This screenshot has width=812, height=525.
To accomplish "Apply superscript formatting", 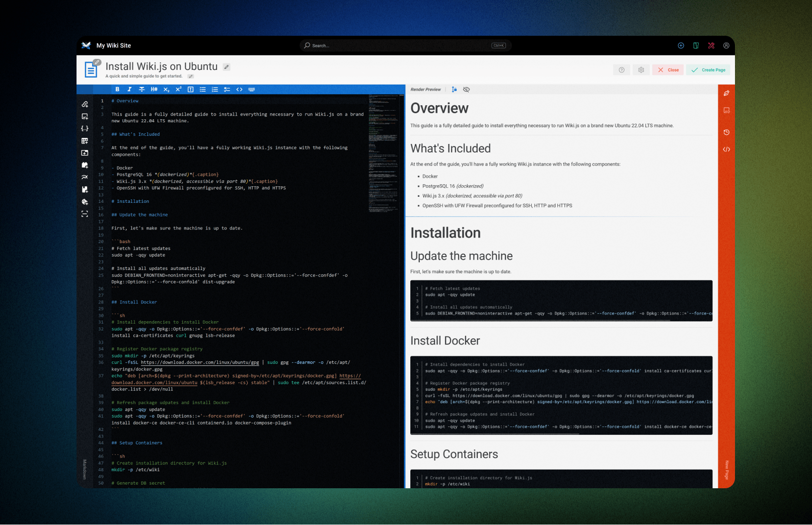I will point(178,89).
